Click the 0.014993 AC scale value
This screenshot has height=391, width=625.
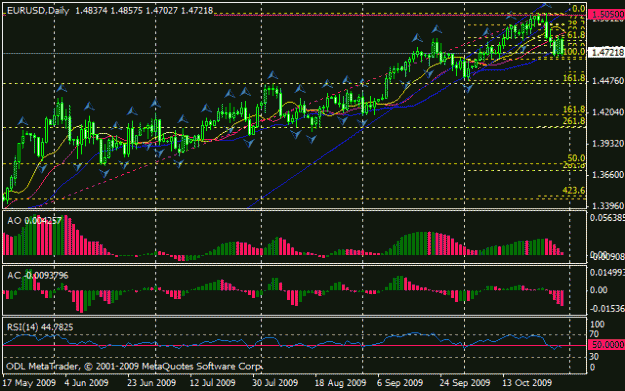607,273
